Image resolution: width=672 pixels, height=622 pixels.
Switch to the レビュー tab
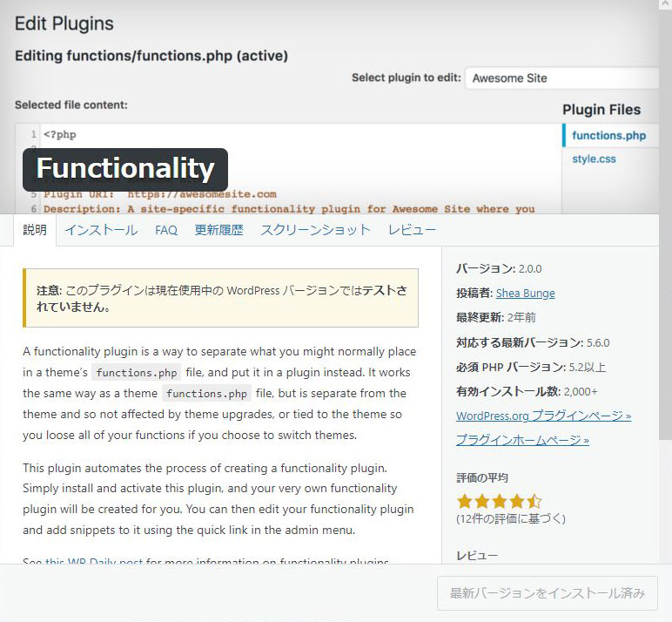pos(412,230)
